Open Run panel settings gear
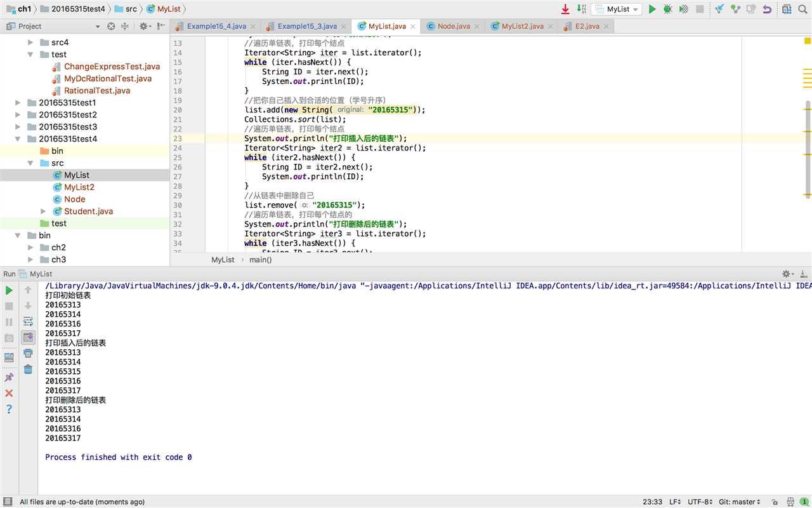The image size is (812, 508). click(x=787, y=274)
